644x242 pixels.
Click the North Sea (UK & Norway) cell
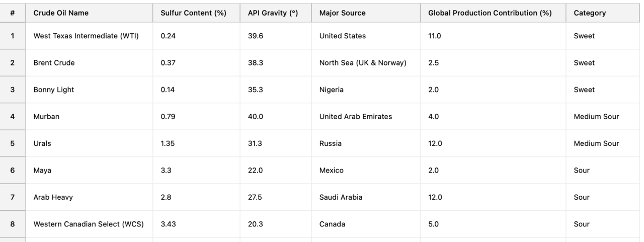pyautogui.click(x=363, y=63)
